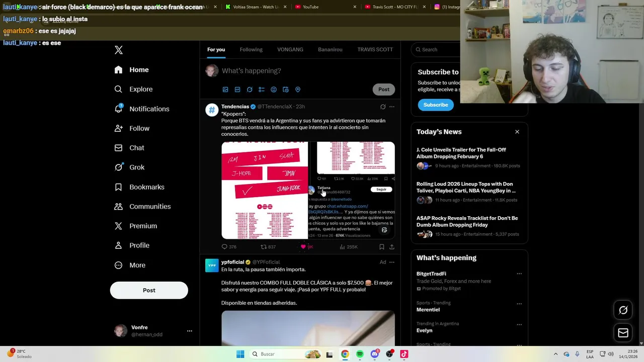
Task: Open Google Chrome from the taskbar
Action: point(345,354)
